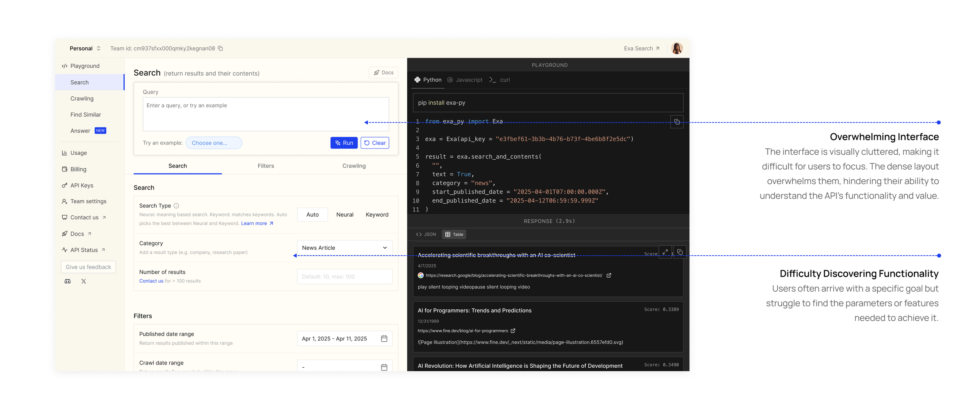Image resolution: width=980 pixels, height=410 pixels.
Task: Select the curl code tab
Action: point(500,80)
